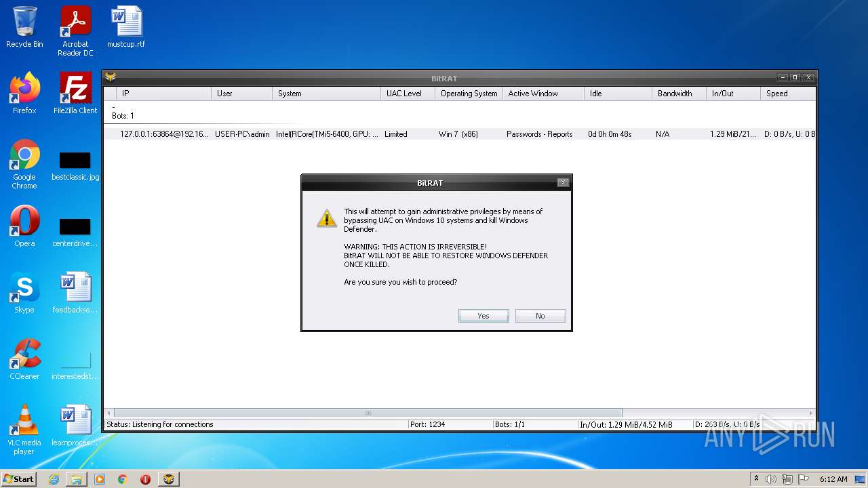Viewport: 868px width, 488px height.
Task: Confirm the UAC bypass with Yes
Action: (484, 316)
